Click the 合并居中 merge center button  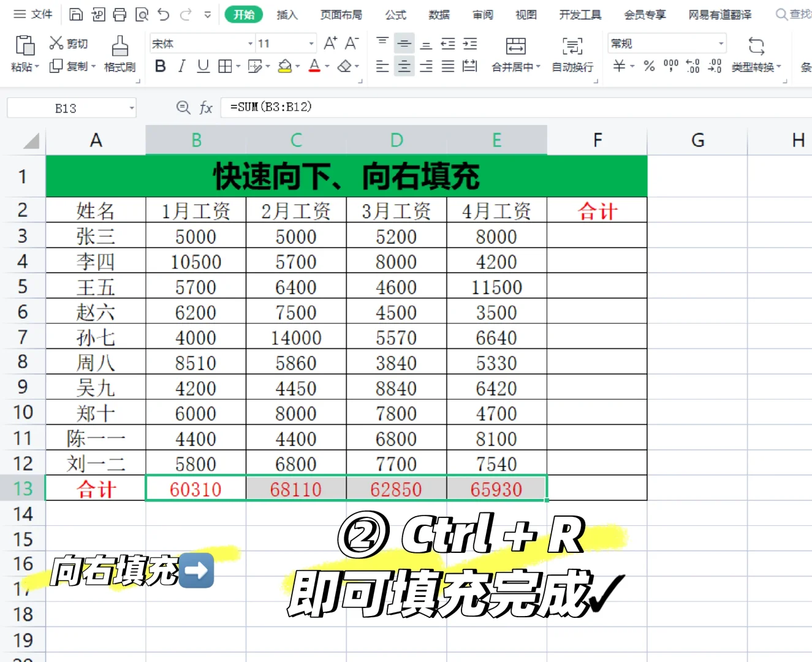click(x=515, y=54)
